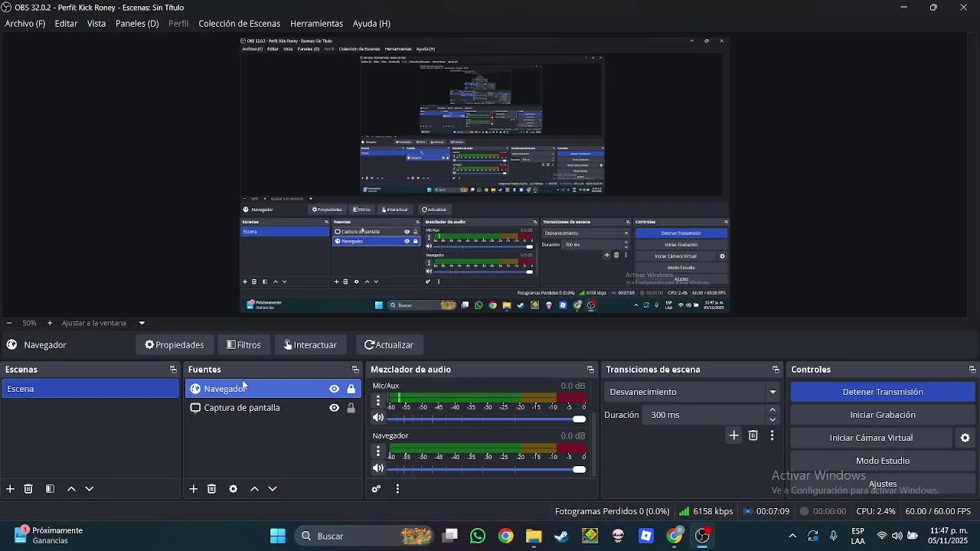This screenshot has height=551, width=980.
Task: Undock the Mezclador de audio panel
Action: [590, 370]
